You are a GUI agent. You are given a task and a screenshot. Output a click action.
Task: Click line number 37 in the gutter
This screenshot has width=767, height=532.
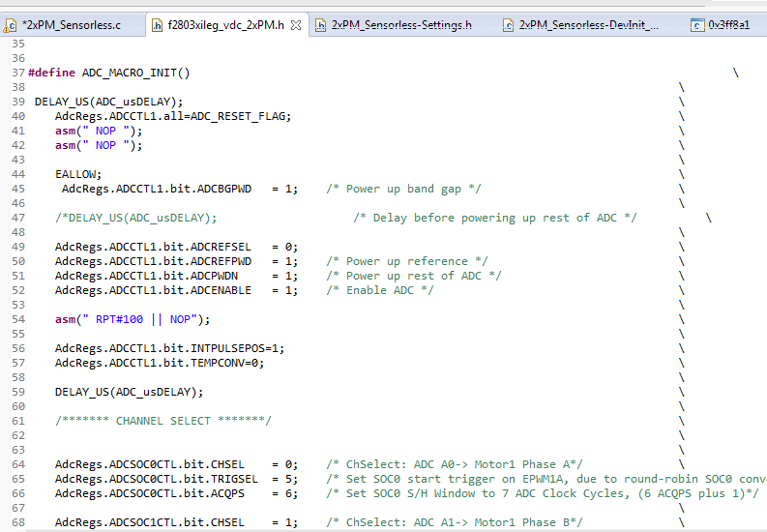tap(18, 73)
